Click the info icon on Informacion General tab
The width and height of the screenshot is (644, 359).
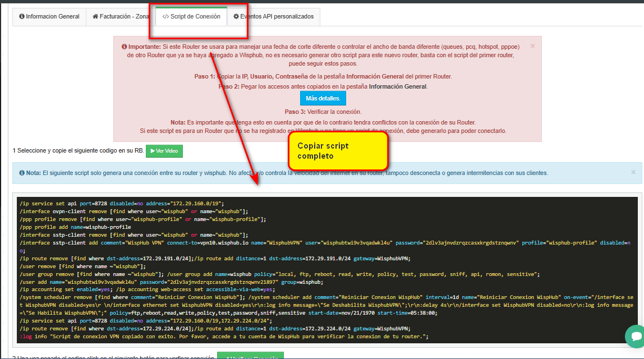[x=22, y=17]
